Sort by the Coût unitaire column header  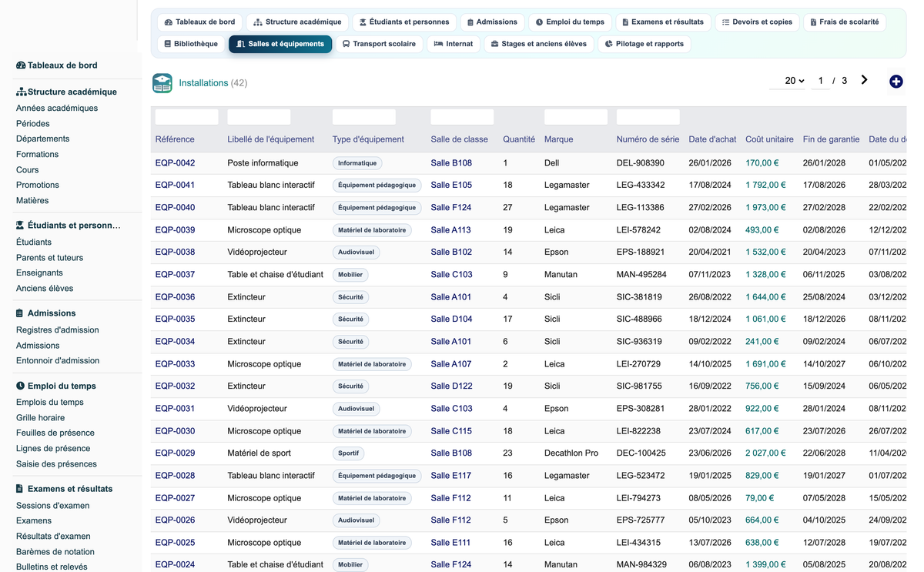click(x=769, y=140)
